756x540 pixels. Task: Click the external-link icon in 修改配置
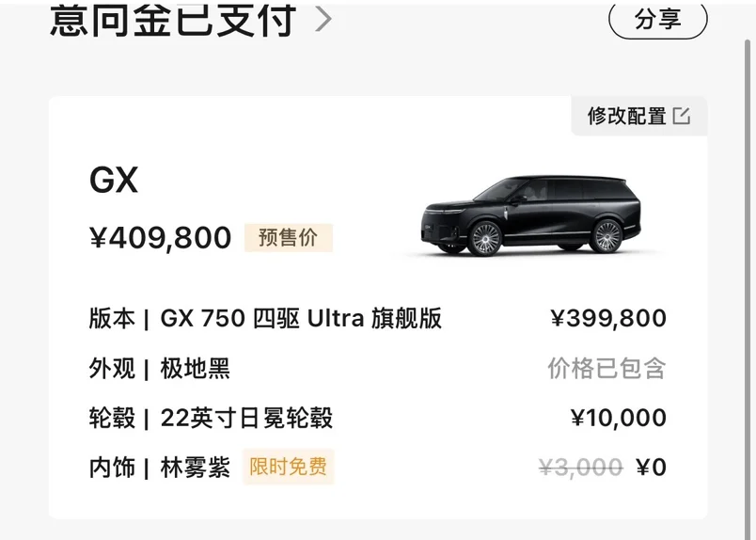click(682, 116)
